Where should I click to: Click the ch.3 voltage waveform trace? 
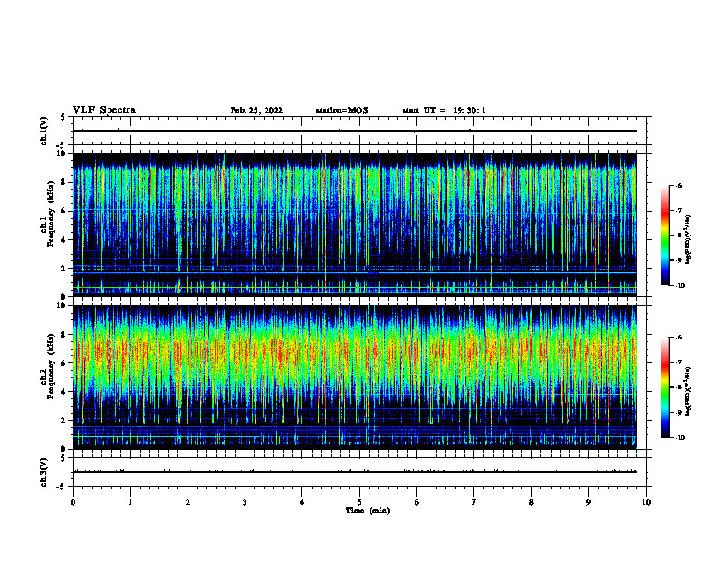coord(355,472)
